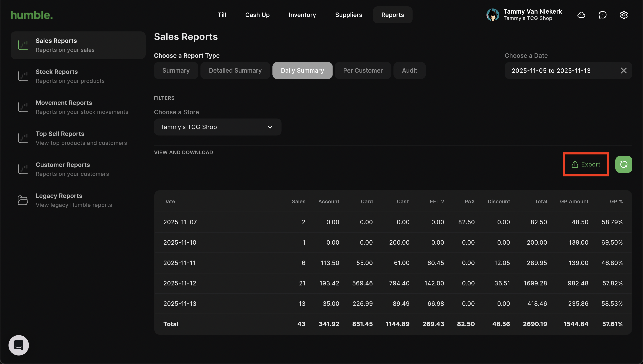Select the Detailed Summary report type

tap(235, 71)
